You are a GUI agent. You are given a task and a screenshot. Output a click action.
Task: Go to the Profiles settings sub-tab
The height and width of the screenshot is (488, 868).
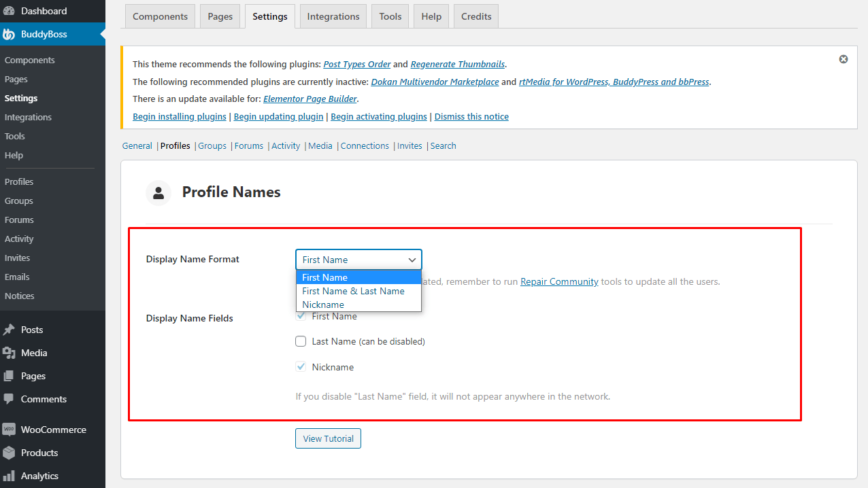(176, 145)
